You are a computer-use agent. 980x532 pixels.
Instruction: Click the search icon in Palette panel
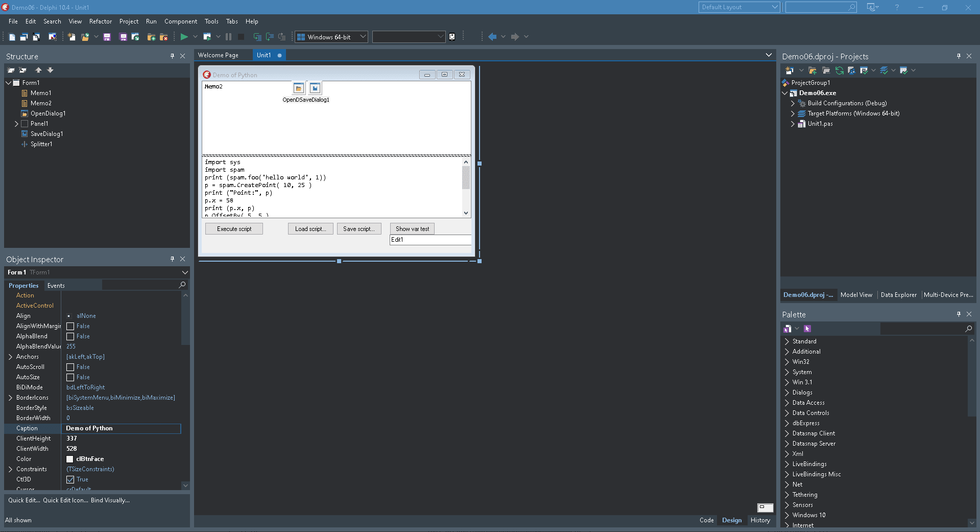tap(968, 329)
